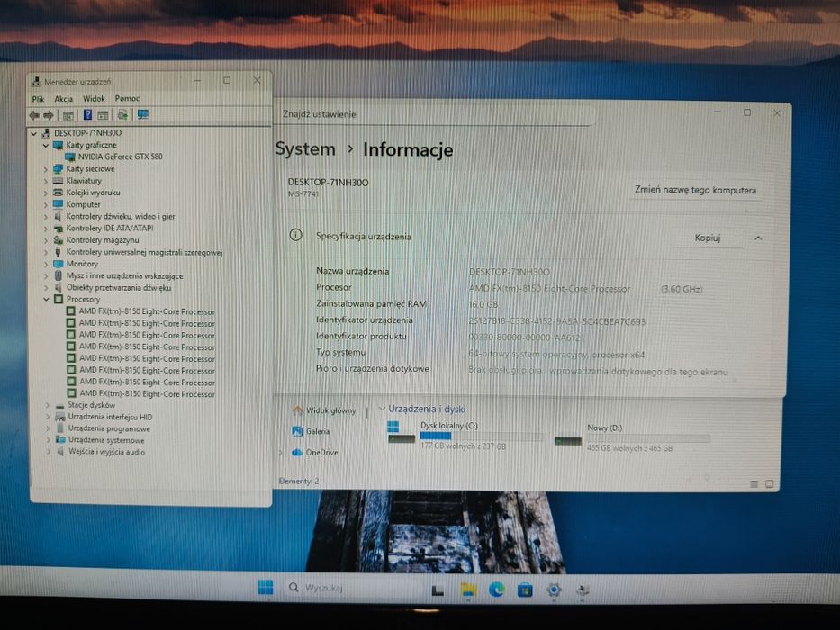Expand the Komputer branch
The image size is (840, 630).
point(46,204)
